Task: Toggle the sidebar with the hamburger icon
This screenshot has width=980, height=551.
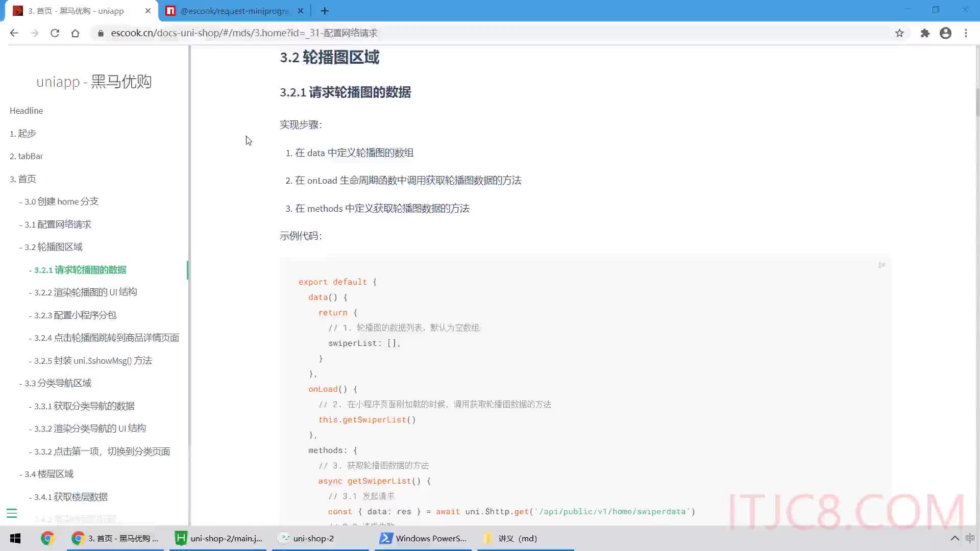Action: [12, 513]
